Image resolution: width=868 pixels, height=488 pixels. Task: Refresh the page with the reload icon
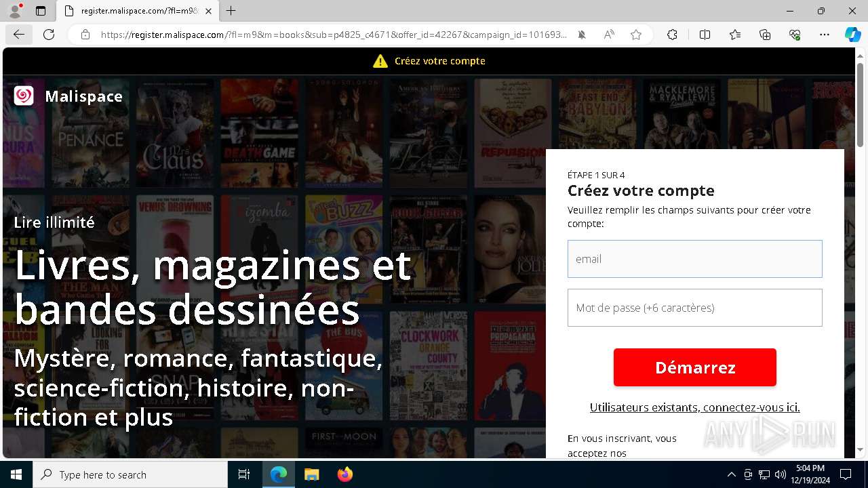(49, 35)
